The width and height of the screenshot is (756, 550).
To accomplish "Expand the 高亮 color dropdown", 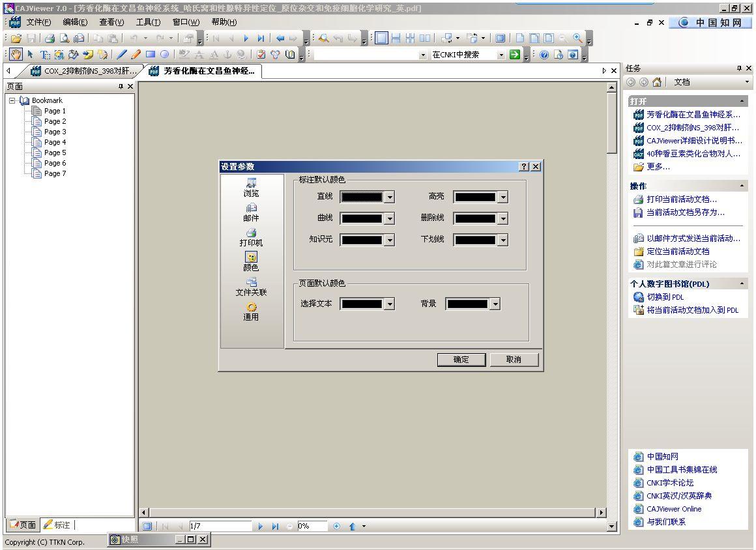I will [502, 197].
